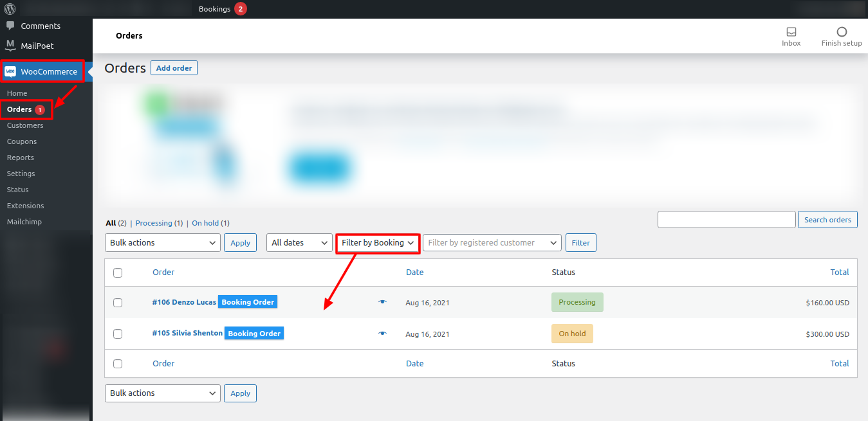Go to WooCommerce Home submenu
868x421 pixels.
pyautogui.click(x=17, y=93)
